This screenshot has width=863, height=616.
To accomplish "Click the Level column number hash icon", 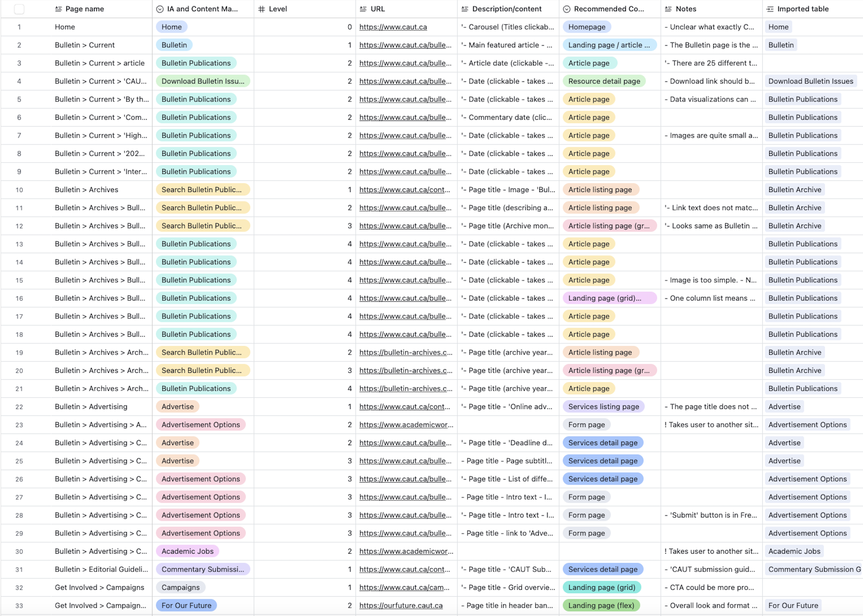I will 261,9.
